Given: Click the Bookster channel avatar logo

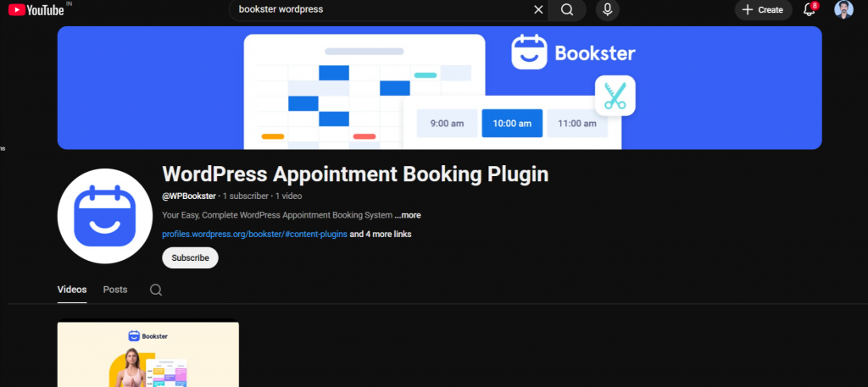Looking at the screenshot, I should point(105,216).
